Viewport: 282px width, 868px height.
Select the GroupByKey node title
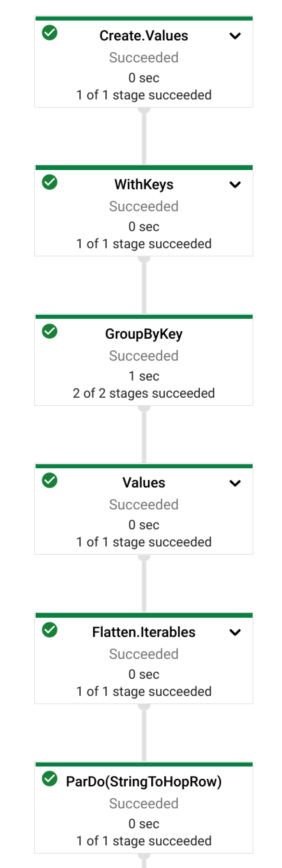[x=144, y=334]
